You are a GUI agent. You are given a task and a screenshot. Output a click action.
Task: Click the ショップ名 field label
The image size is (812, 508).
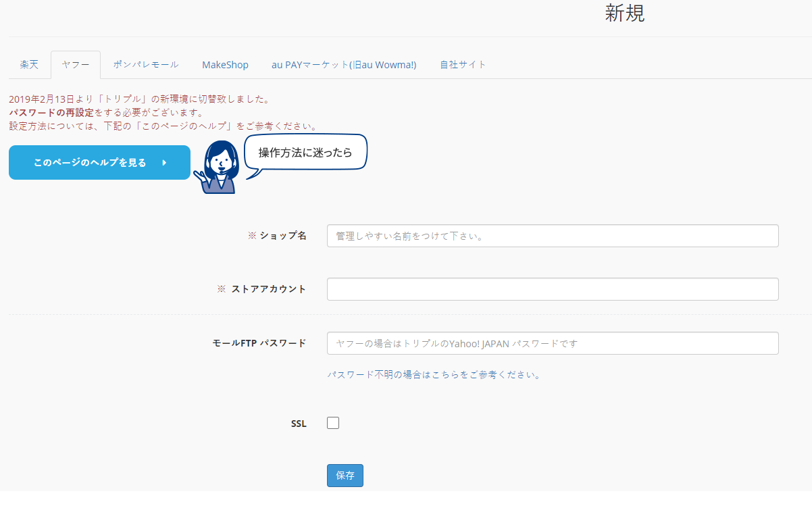click(276, 236)
